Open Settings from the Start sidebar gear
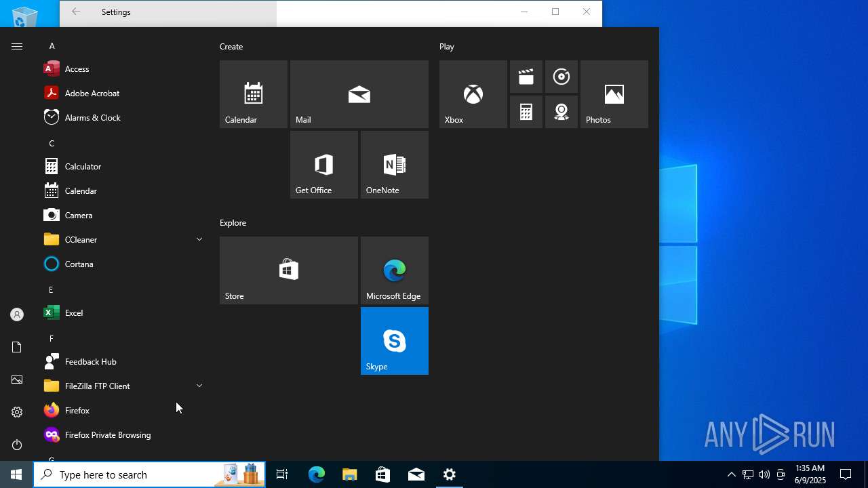 point(17,412)
